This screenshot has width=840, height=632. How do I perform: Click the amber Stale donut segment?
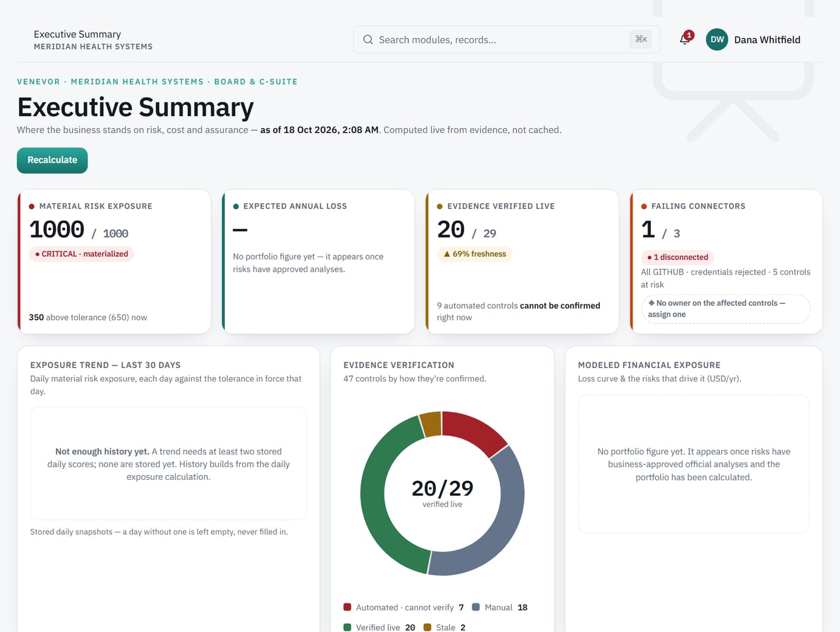(431, 423)
